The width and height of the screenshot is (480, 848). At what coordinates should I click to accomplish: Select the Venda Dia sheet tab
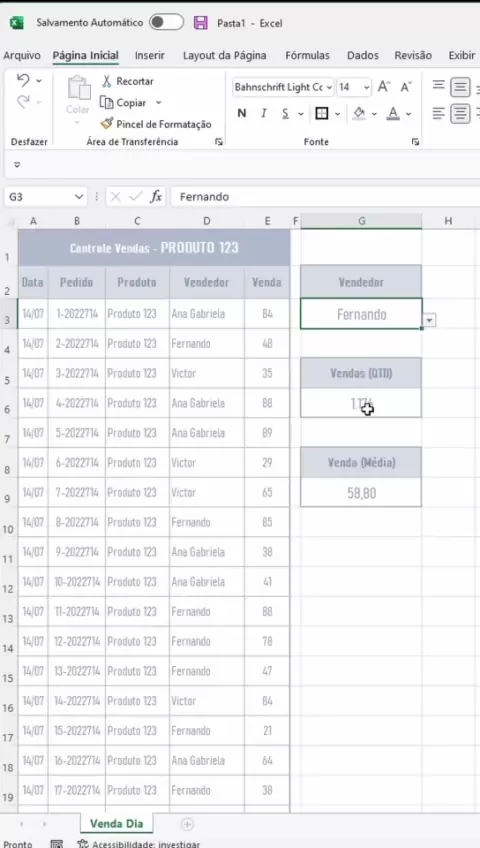pyautogui.click(x=117, y=824)
